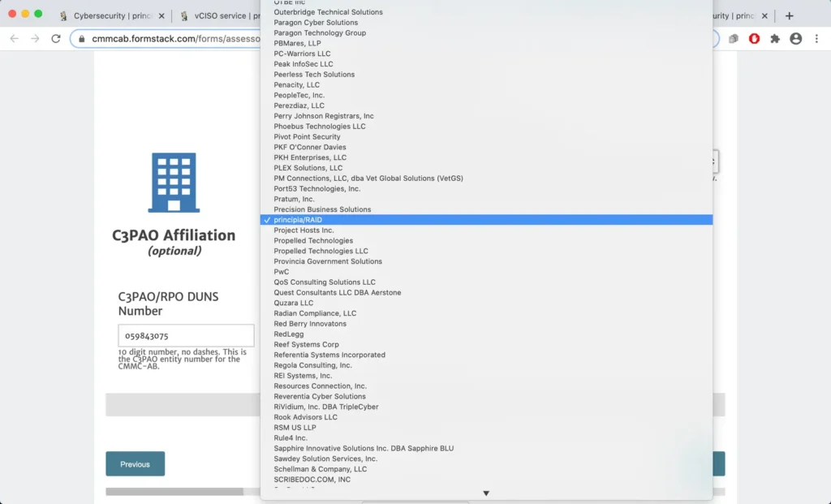Reload the page with refresh icon
Image resolution: width=831 pixels, height=504 pixels.
(x=56, y=39)
